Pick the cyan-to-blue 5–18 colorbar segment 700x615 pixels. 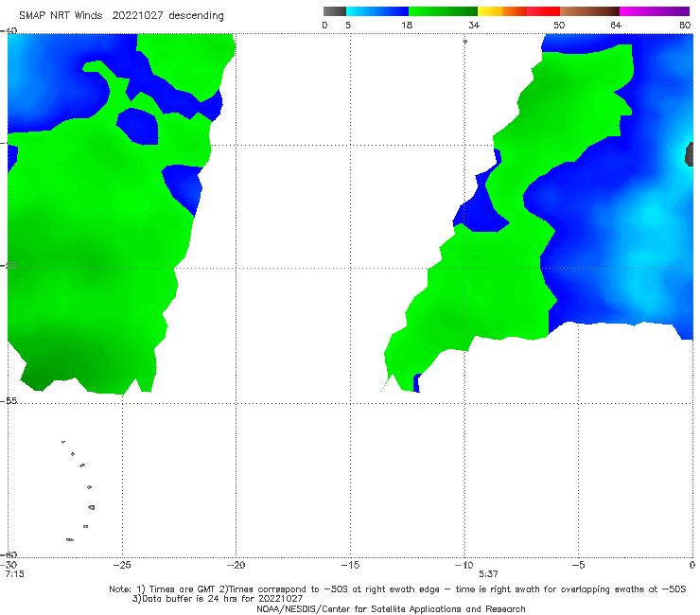coord(377,11)
